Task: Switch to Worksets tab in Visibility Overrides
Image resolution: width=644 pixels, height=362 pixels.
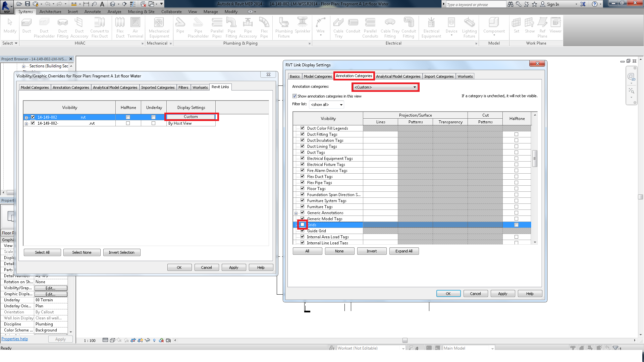Action: pyautogui.click(x=200, y=86)
